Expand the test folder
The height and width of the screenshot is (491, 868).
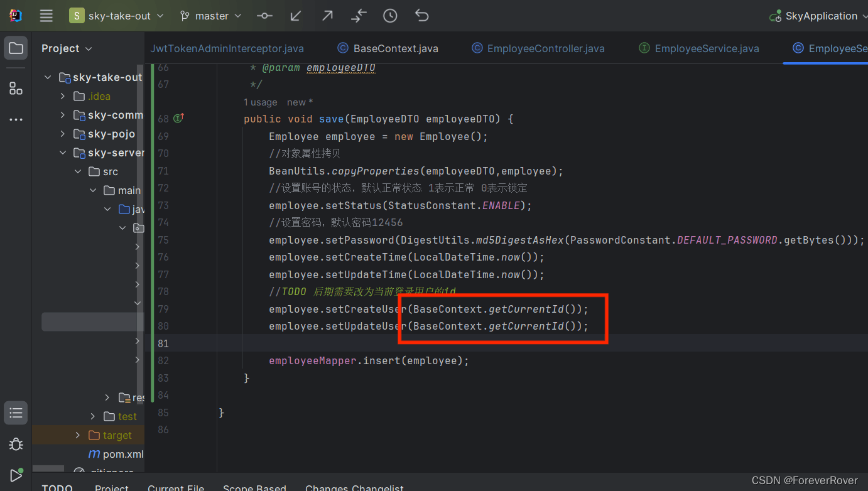click(x=93, y=416)
